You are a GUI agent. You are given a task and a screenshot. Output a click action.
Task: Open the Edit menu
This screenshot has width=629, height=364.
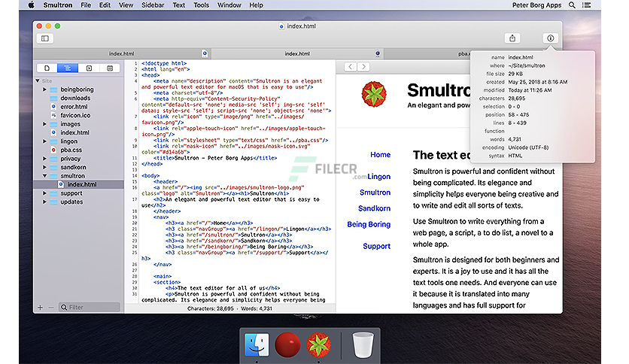click(105, 5)
